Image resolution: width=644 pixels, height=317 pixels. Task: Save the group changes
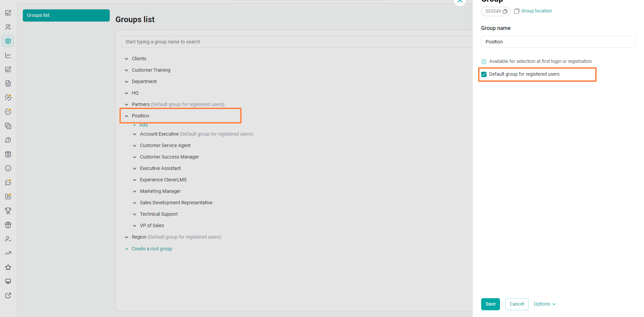(491, 304)
